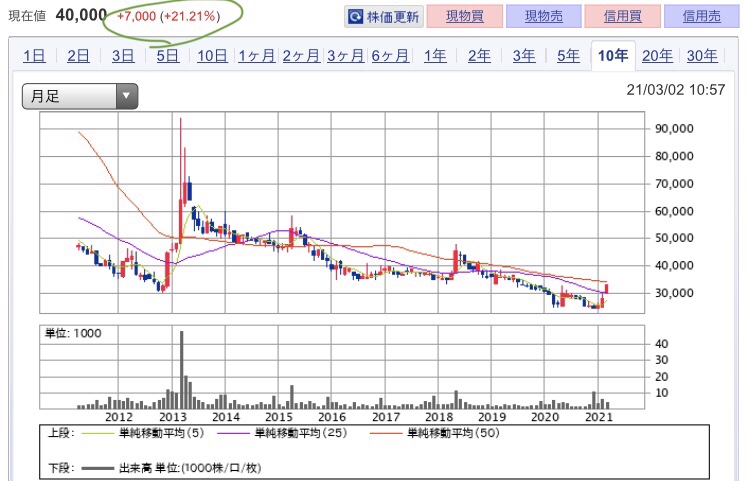Click the 70,000 price axis label
Image resolution: width=749 pixels, height=481 pixels.
[x=674, y=183]
